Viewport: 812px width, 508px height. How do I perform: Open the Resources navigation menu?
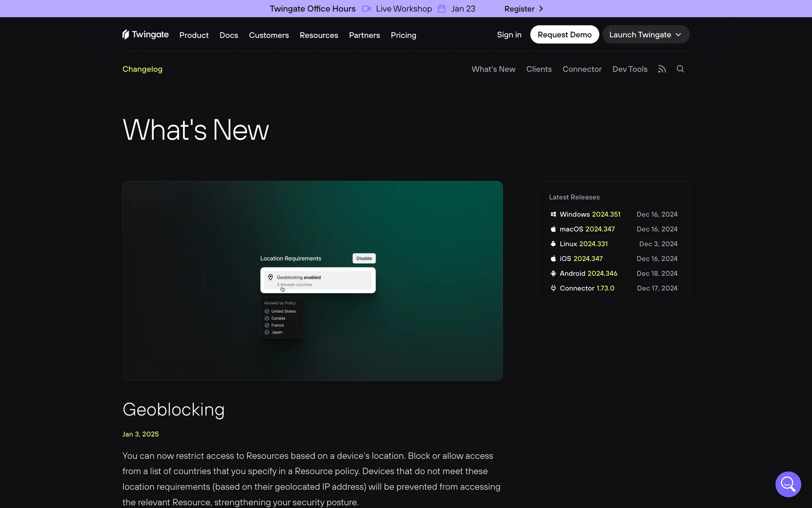pyautogui.click(x=318, y=35)
